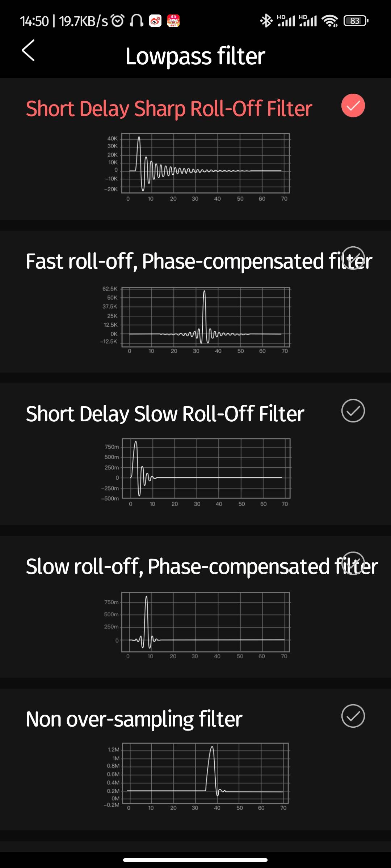Image resolution: width=391 pixels, height=868 pixels.
Task: Tap the Bluetooth status icon
Action: (266, 21)
